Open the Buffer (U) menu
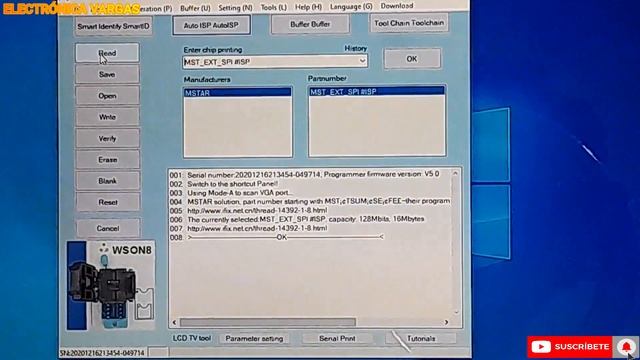This screenshot has width=640, height=360. pyautogui.click(x=195, y=8)
